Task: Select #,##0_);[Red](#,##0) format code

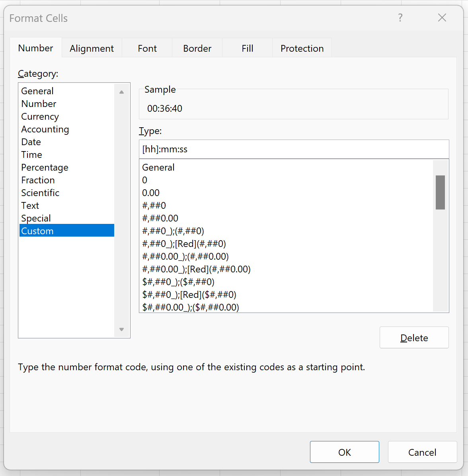Action: [x=286, y=244]
